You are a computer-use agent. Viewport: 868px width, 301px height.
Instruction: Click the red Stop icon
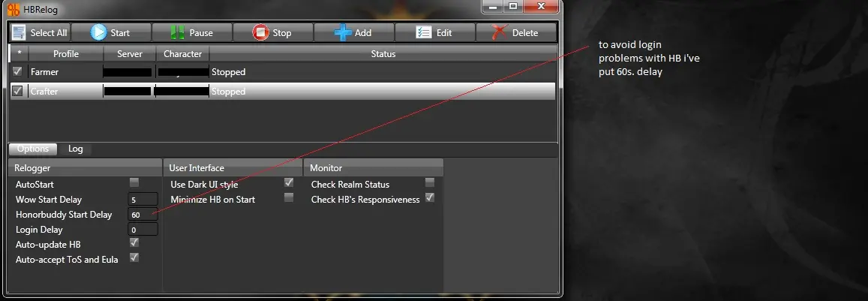tap(260, 33)
